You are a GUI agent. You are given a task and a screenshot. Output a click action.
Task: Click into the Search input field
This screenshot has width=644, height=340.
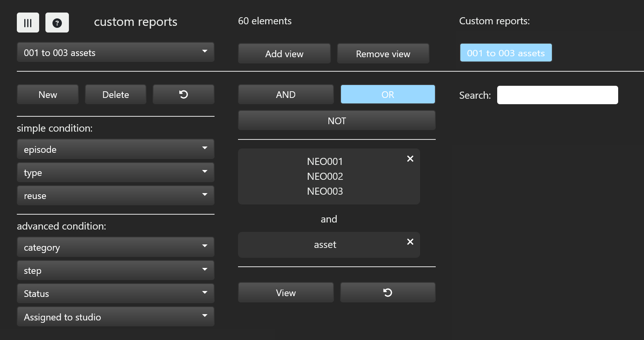point(557,95)
